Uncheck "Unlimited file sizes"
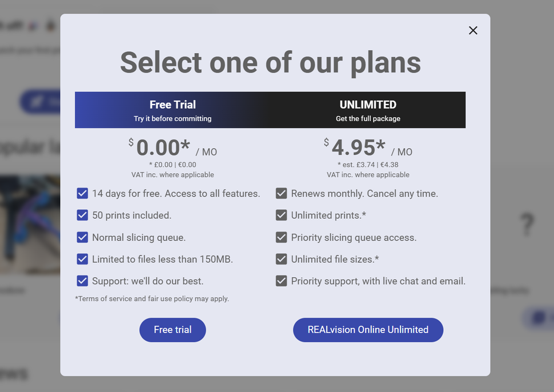554x392 pixels. (281, 259)
